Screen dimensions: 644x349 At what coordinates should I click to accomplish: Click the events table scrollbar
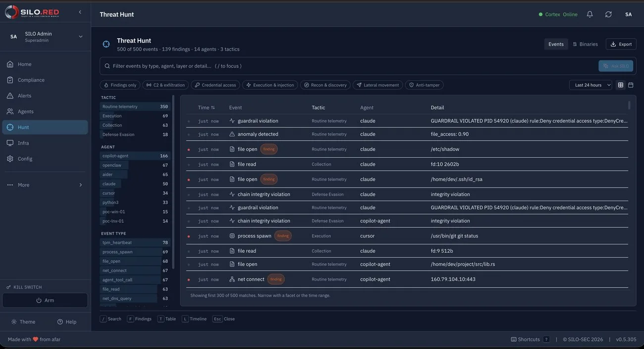click(x=629, y=105)
